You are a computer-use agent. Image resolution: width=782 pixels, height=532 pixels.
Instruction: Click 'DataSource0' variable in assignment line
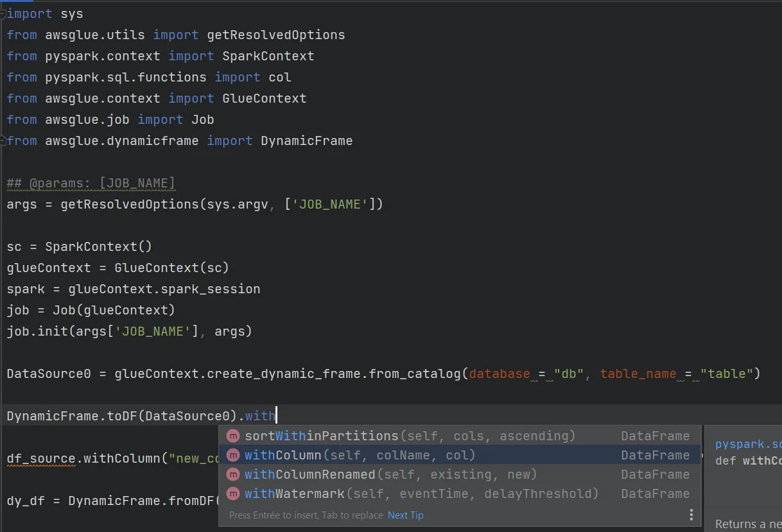pyautogui.click(x=49, y=373)
